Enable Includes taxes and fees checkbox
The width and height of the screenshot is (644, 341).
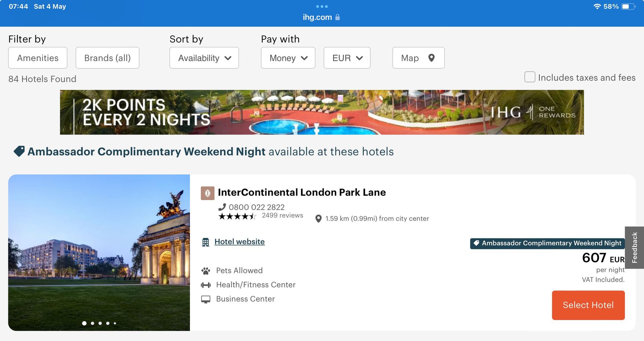529,77
